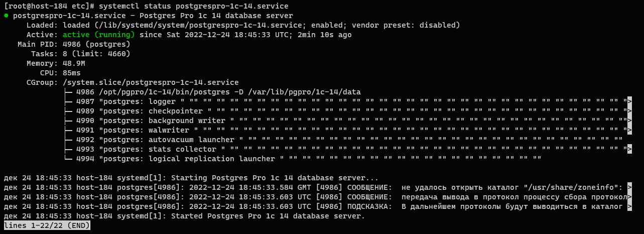644x234 pixels.
Task: Click the "lines 1-22/22 (END)" pager status
Action: (47, 225)
